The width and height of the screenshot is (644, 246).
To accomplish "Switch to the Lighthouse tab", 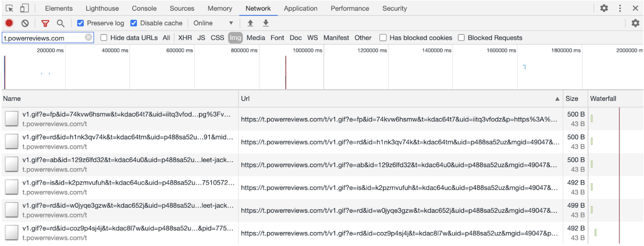I will coord(102,8).
